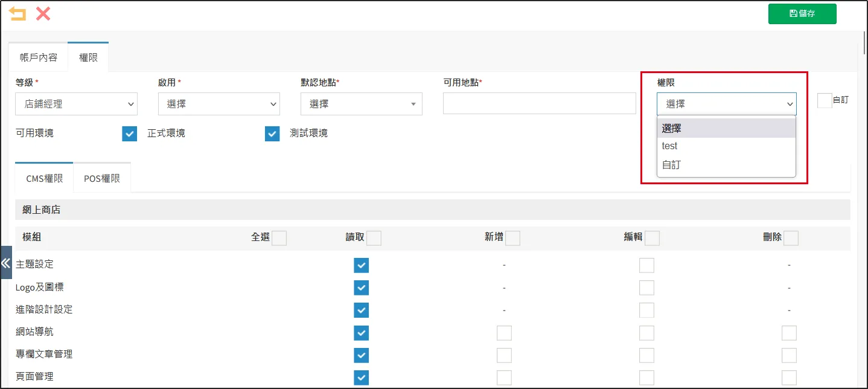Click the 啟用 dropdown arrow
Image resolution: width=868 pixels, height=389 pixels.
click(273, 103)
